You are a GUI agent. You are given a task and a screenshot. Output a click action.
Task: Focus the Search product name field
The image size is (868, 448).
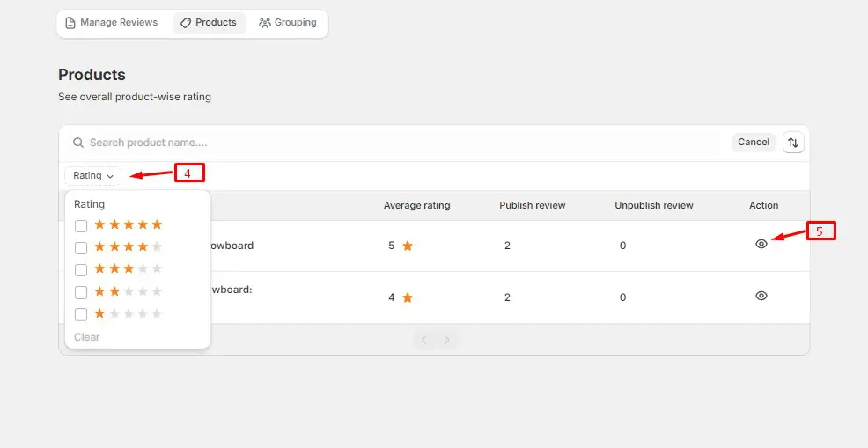click(x=396, y=143)
